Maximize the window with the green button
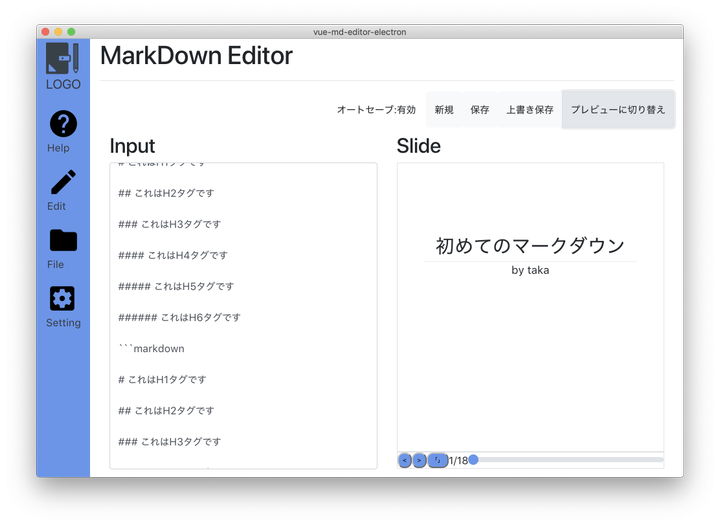The height and width of the screenshot is (525, 720). pyautogui.click(x=71, y=32)
